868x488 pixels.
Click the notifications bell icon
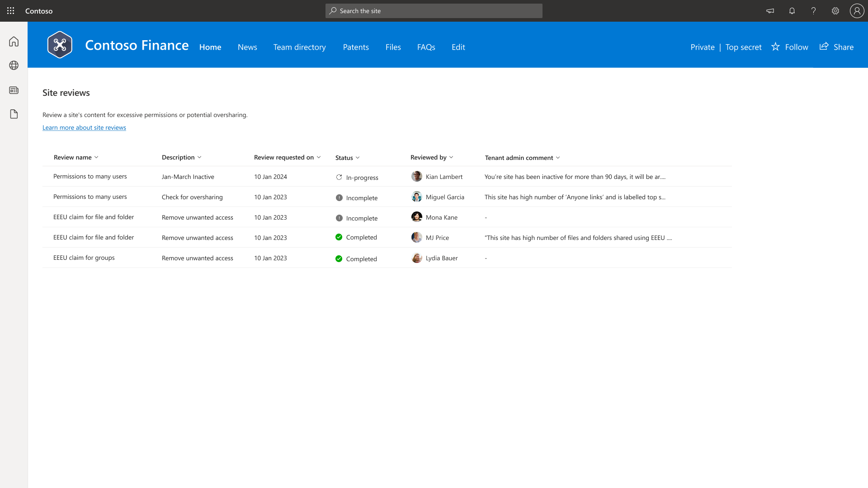point(792,11)
